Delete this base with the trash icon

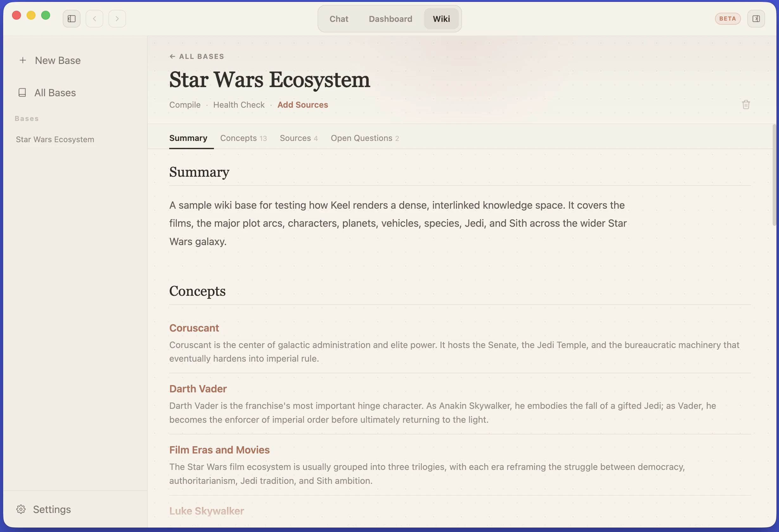[746, 104]
